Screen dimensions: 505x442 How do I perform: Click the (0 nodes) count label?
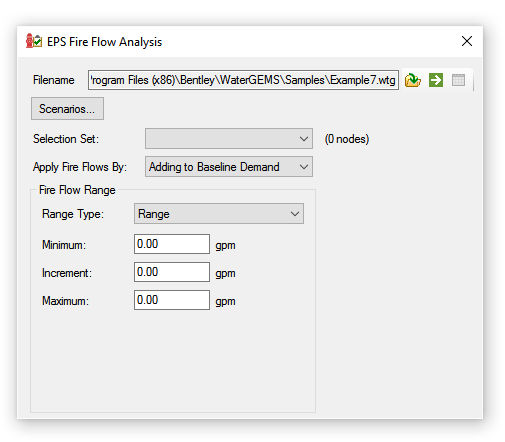[x=347, y=139]
